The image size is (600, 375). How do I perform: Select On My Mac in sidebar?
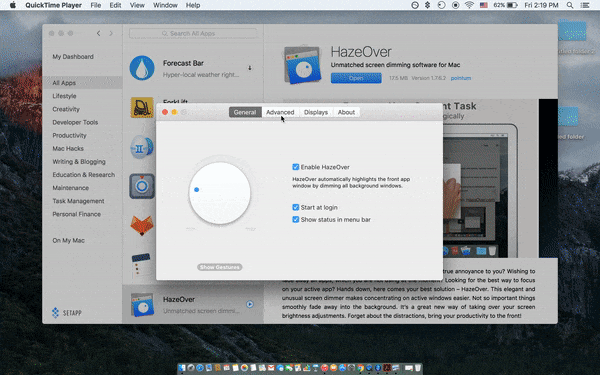68,240
